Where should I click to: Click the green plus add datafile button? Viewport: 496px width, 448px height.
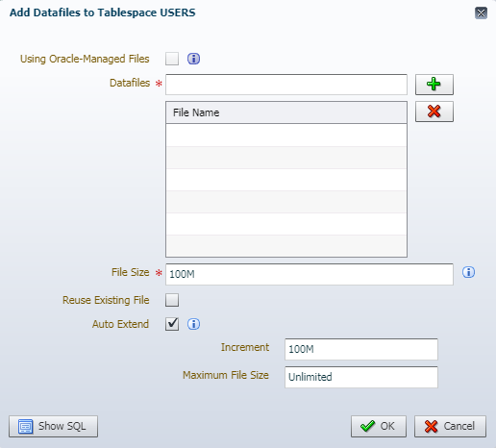[x=434, y=85]
